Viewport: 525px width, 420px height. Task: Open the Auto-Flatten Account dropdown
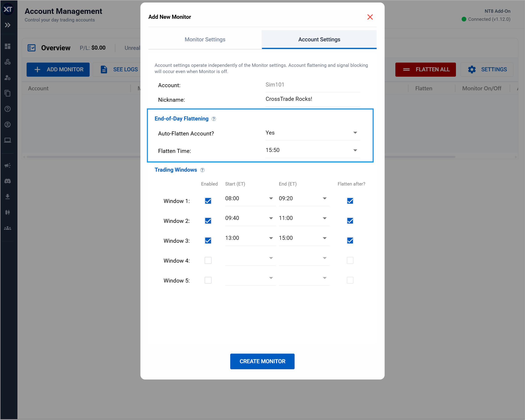point(312,133)
